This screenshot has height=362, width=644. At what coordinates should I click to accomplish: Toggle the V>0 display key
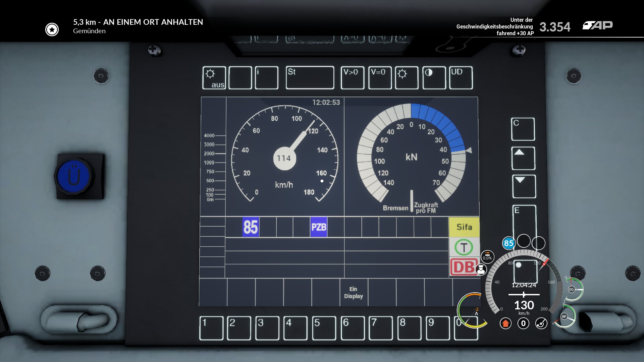352,78
